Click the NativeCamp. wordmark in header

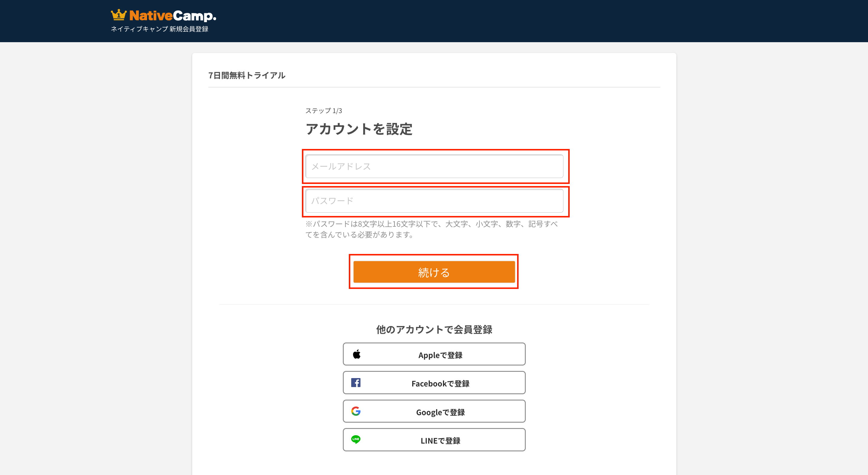coord(172,16)
